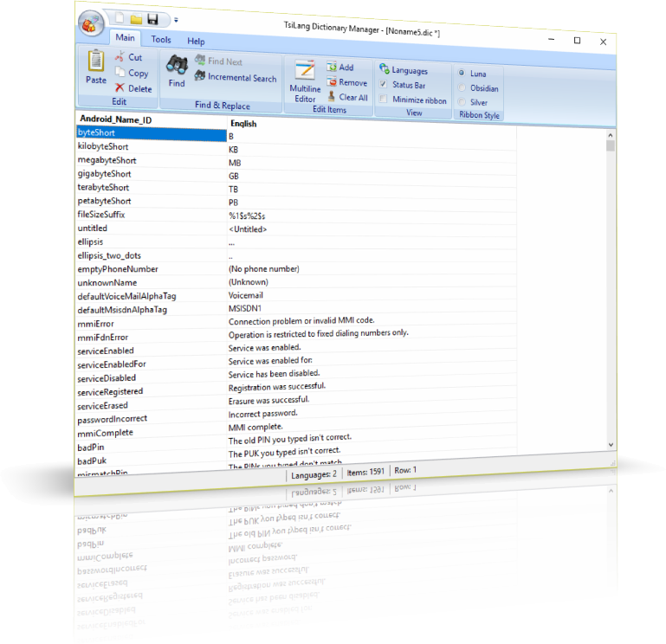This screenshot has width=666, height=644.
Task: Open the Help ribbon tab
Action: [x=196, y=42]
